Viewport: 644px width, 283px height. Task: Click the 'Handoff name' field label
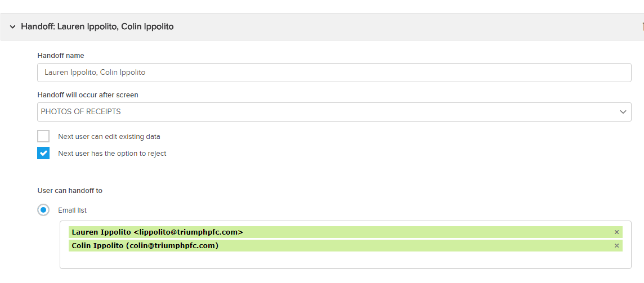pos(61,55)
